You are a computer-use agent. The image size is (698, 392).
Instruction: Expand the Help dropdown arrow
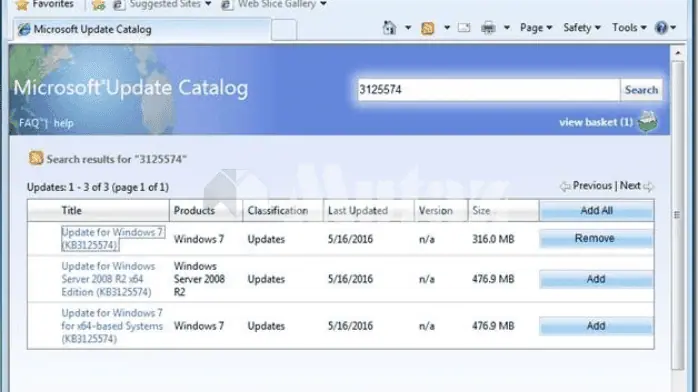(x=673, y=28)
